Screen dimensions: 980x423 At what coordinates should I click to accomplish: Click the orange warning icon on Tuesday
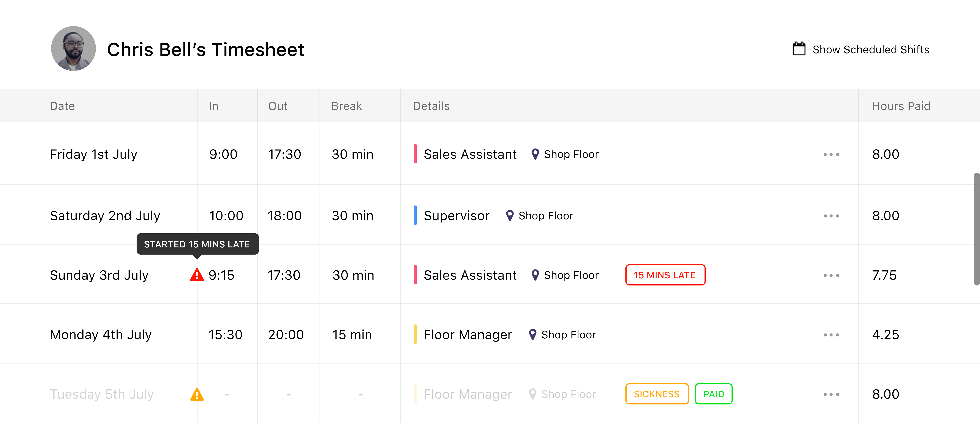click(x=197, y=394)
